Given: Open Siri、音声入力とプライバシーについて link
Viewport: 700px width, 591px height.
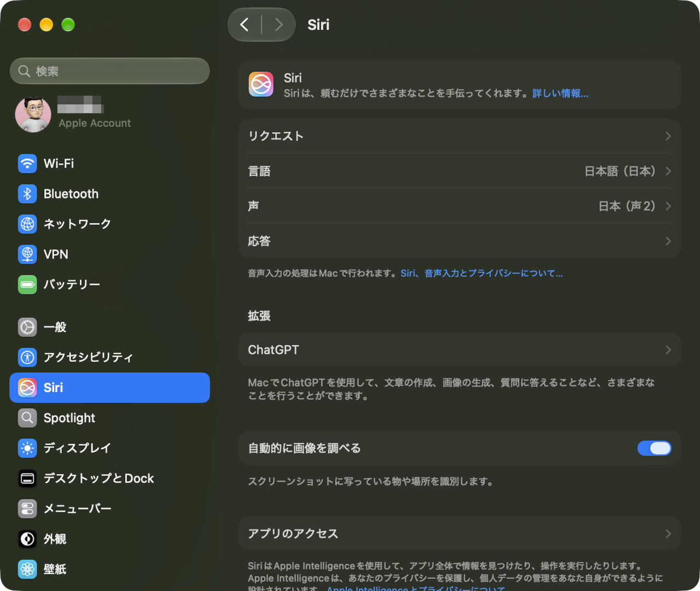Looking at the screenshot, I should [482, 273].
